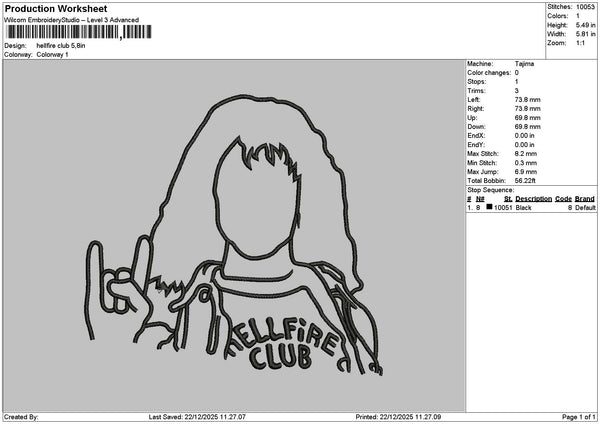Click the hellfire club embroidery design preview

(x=233, y=236)
